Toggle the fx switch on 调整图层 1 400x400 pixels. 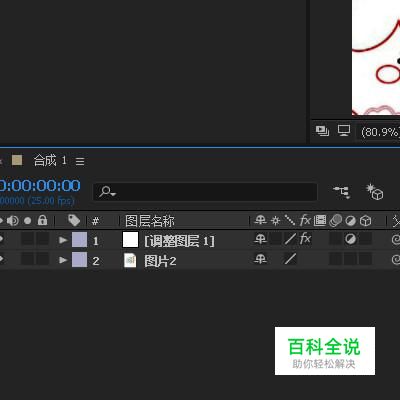pos(305,239)
